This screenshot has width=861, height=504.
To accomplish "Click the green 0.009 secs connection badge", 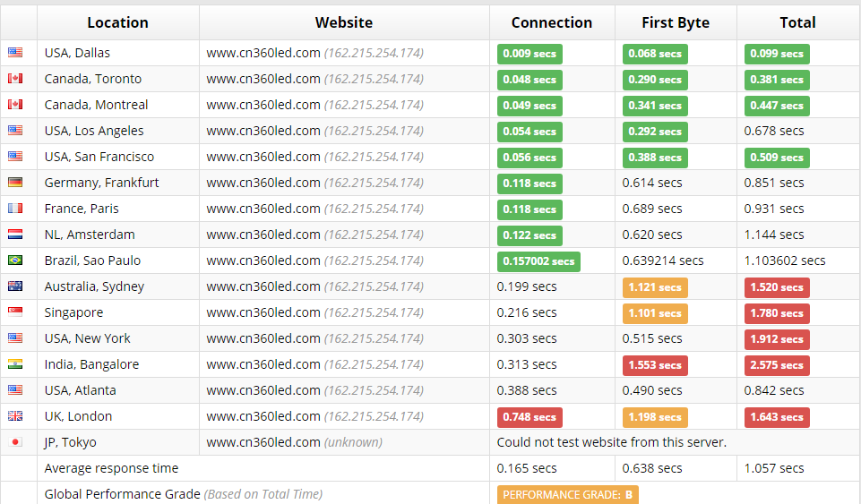I will pyautogui.click(x=530, y=54).
